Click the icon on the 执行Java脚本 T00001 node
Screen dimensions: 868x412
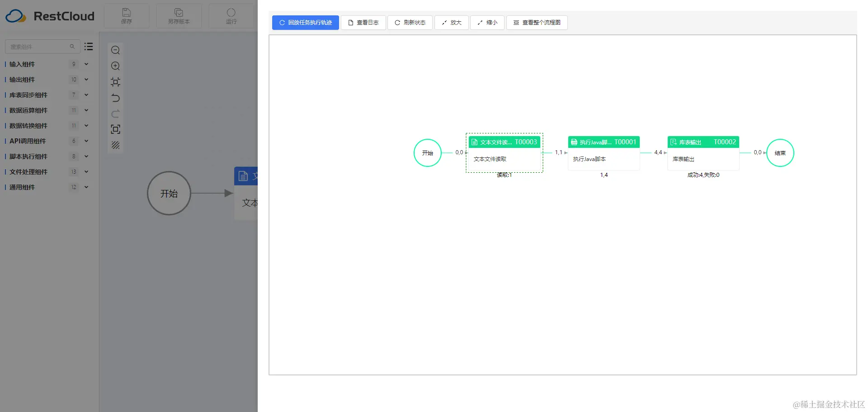tap(574, 142)
